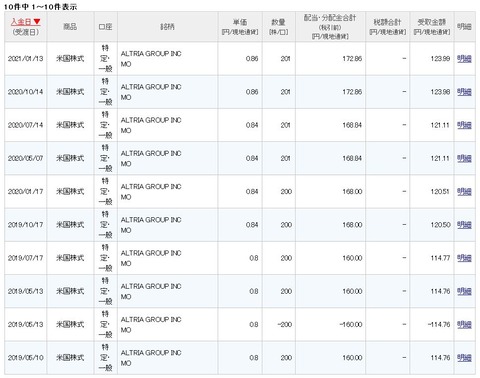
Task: Click received amount 123.98
Action: 440,92
